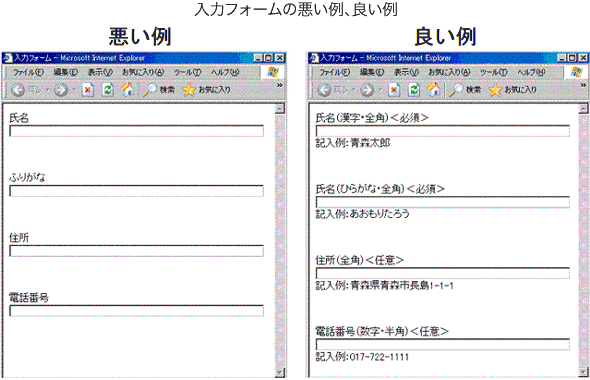
Task: Open ヘルプ(H) menu in right window
Action: 531,72
